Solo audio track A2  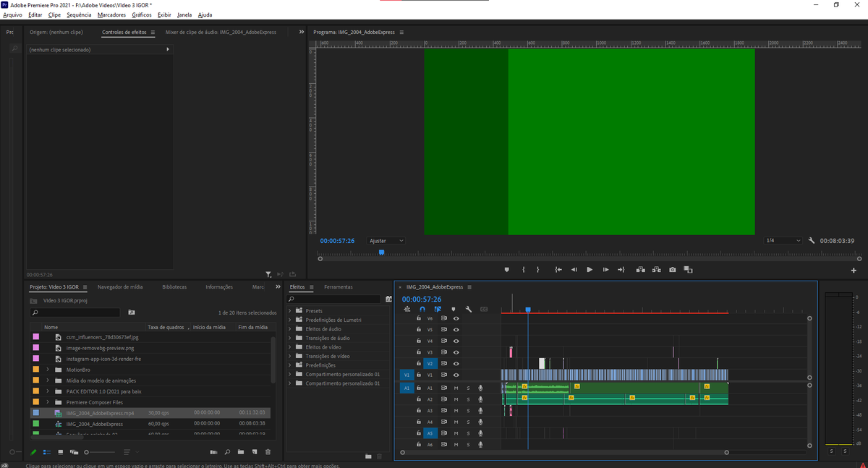(468, 399)
